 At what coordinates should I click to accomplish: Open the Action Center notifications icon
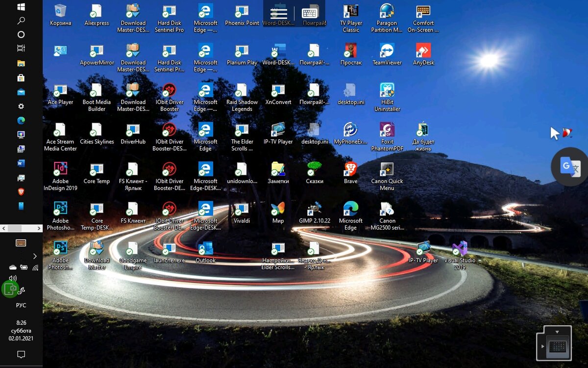(21, 354)
